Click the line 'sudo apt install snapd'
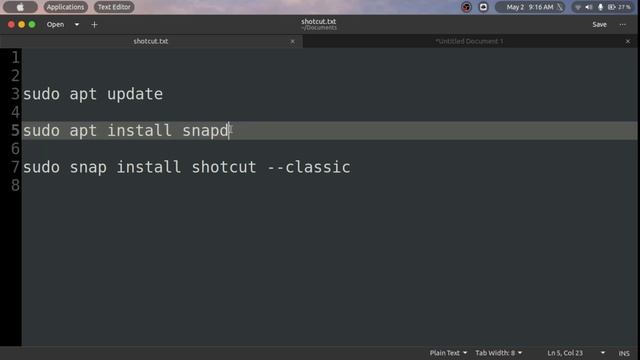 pyautogui.click(x=126, y=131)
